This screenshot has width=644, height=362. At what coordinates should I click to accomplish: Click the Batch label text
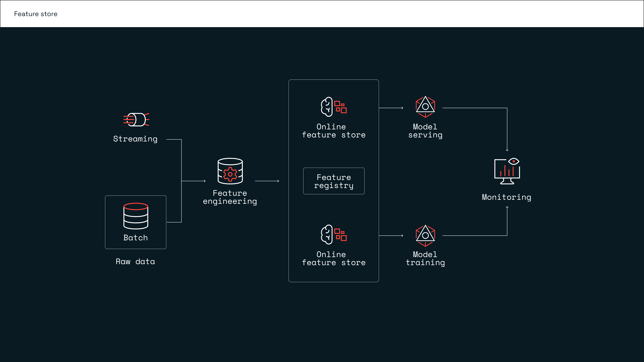136,238
